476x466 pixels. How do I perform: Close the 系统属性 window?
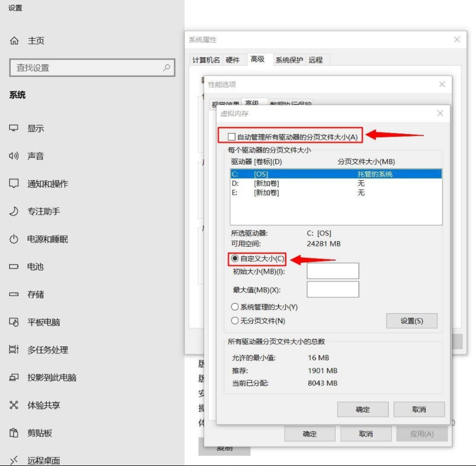tap(457, 40)
